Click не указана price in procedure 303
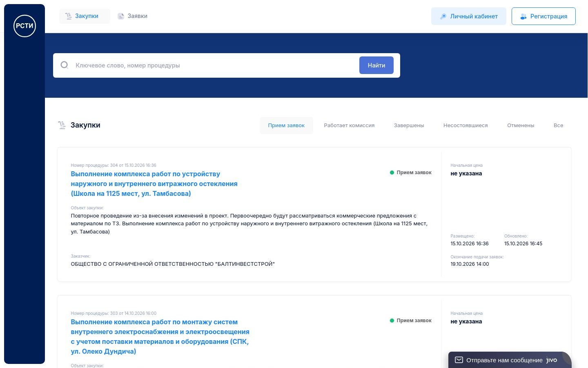Image resolution: width=588 pixels, height=368 pixels. pyautogui.click(x=466, y=321)
